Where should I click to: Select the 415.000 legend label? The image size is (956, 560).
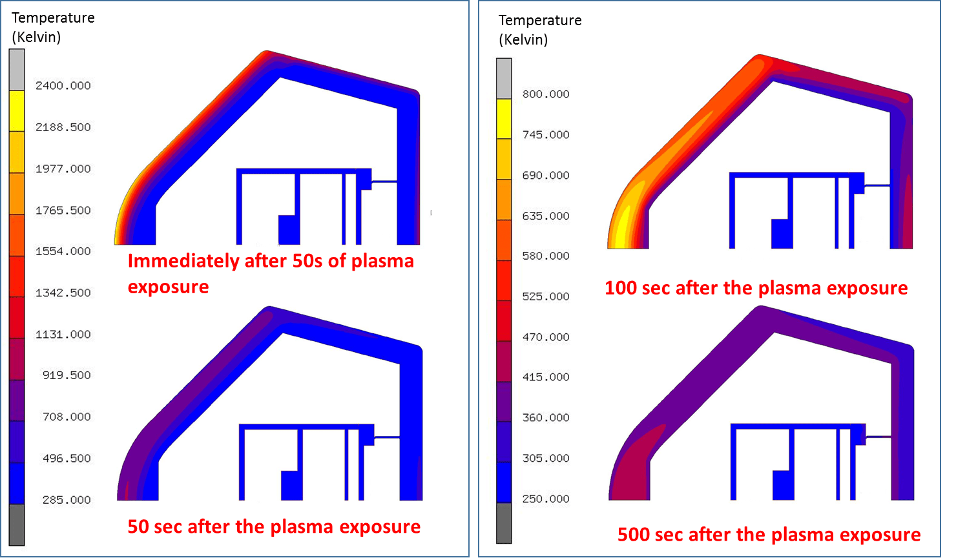(x=546, y=377)
